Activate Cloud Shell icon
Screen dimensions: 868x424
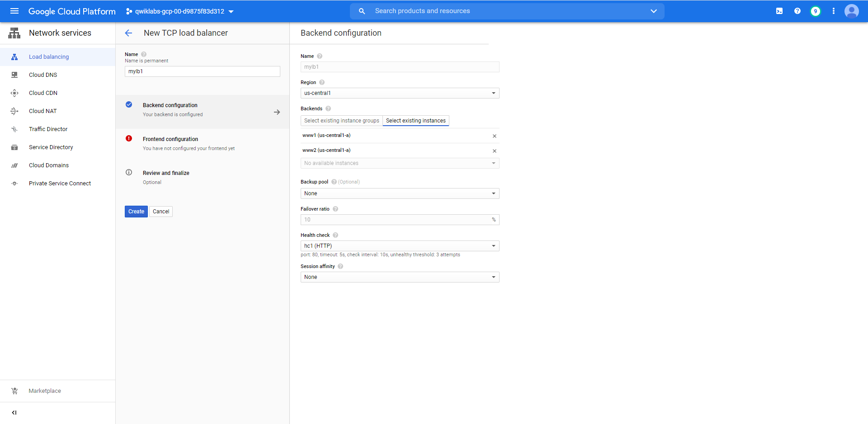tap(779, 11)
